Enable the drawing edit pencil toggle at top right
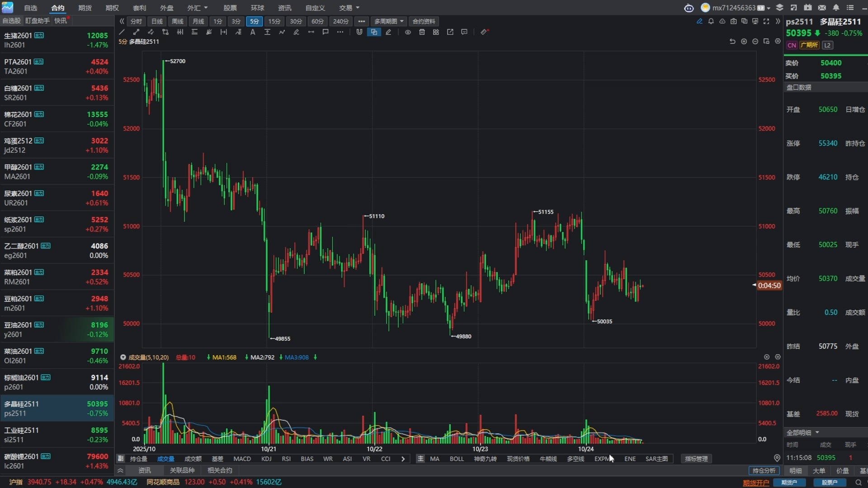 coord(699,21)
